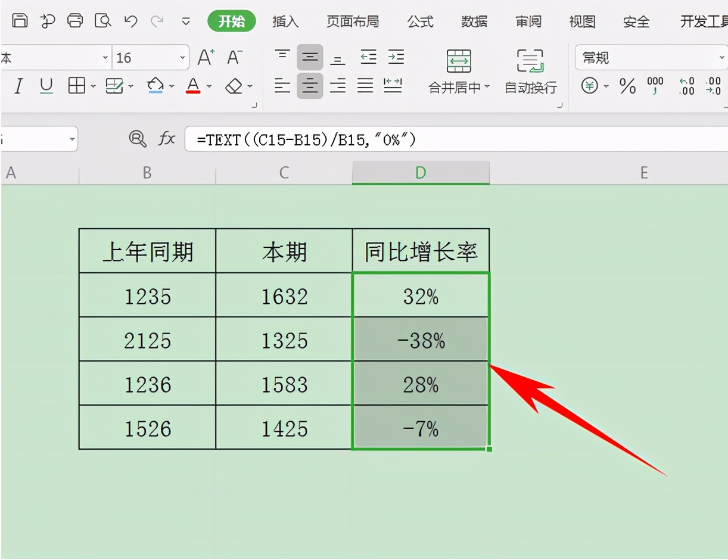Decrease decimal places
The height and width of the screenshot is (560, 728).
tap(715, 86)
